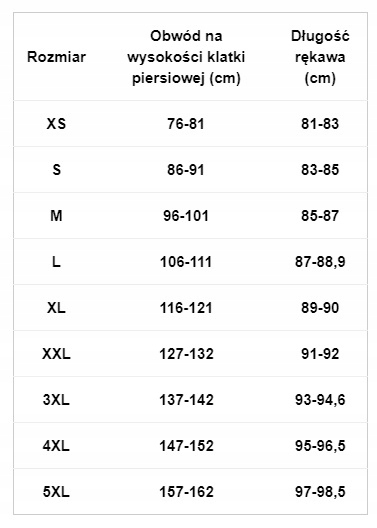Viewport: 377px width, 528px height.
Task: Click the 93-94,6 sleeve length value
Action: (320, 400)
